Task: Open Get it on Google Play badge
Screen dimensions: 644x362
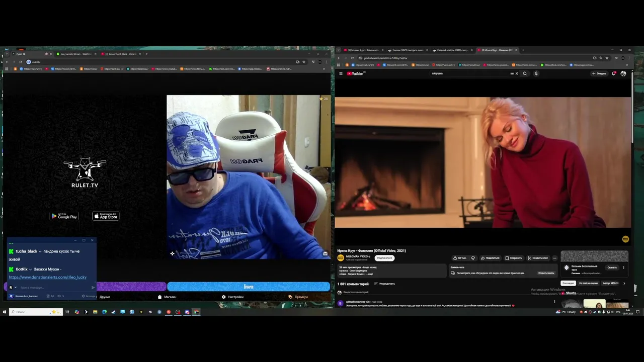Action: coord(64,216)
